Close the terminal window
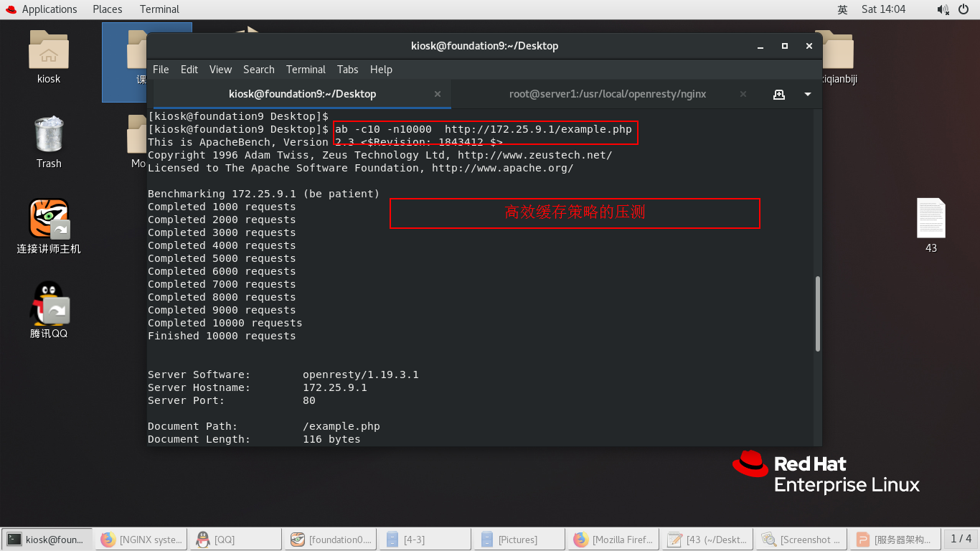980x551 pixels. [809, 46]
